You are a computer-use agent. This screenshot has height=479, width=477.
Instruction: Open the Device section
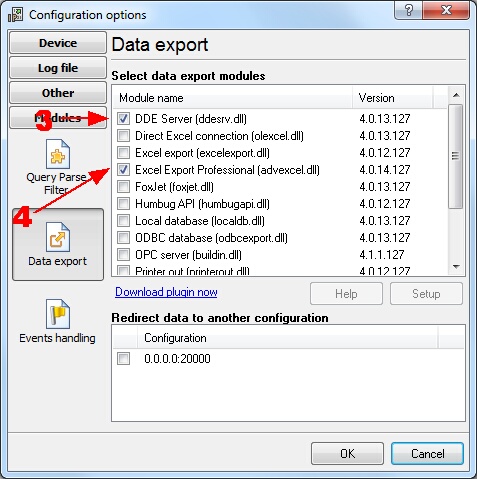coord(58,43)
